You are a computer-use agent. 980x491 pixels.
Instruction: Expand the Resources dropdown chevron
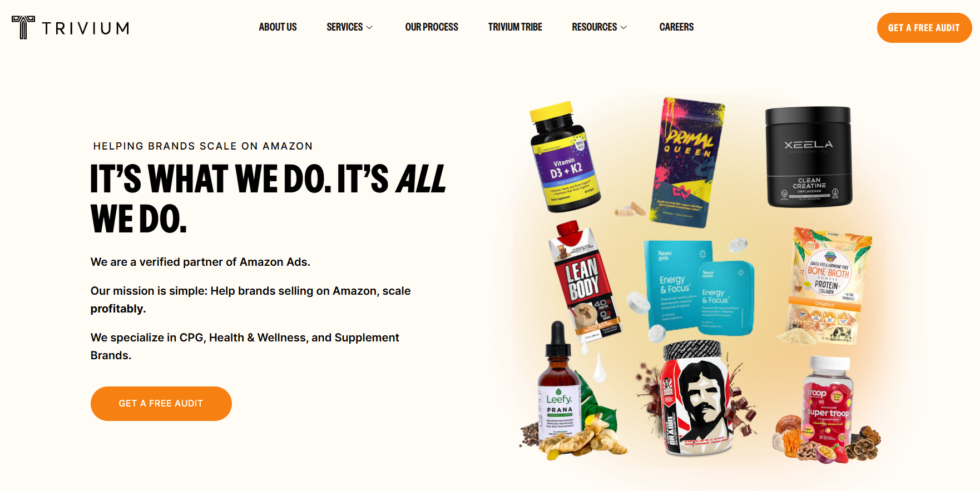click(x=623, y=27)
